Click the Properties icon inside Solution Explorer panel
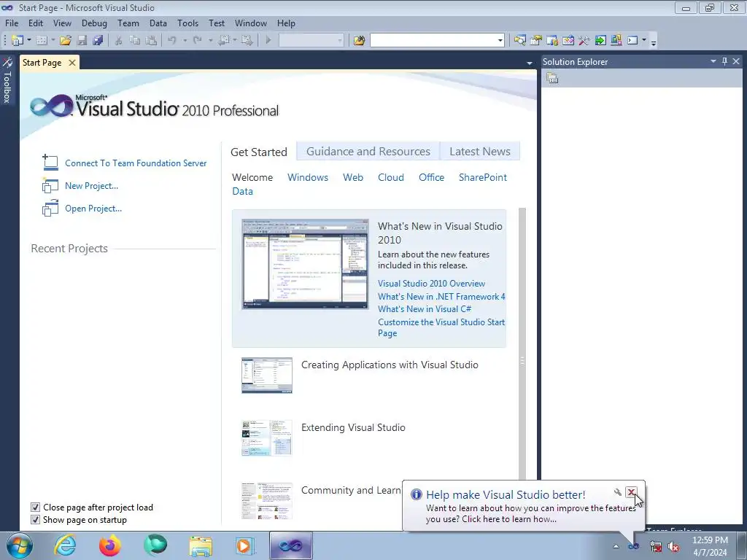 pos(552,78)
